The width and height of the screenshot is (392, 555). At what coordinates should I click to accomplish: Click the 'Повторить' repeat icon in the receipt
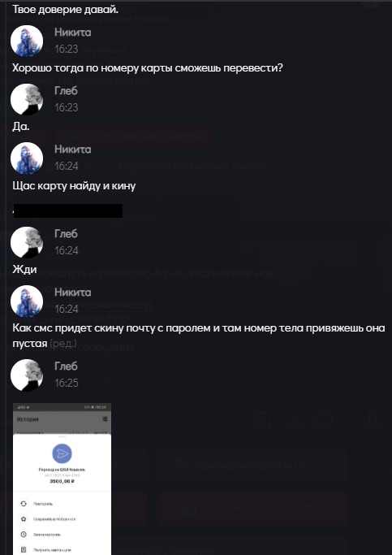click(x=24, y=503)
